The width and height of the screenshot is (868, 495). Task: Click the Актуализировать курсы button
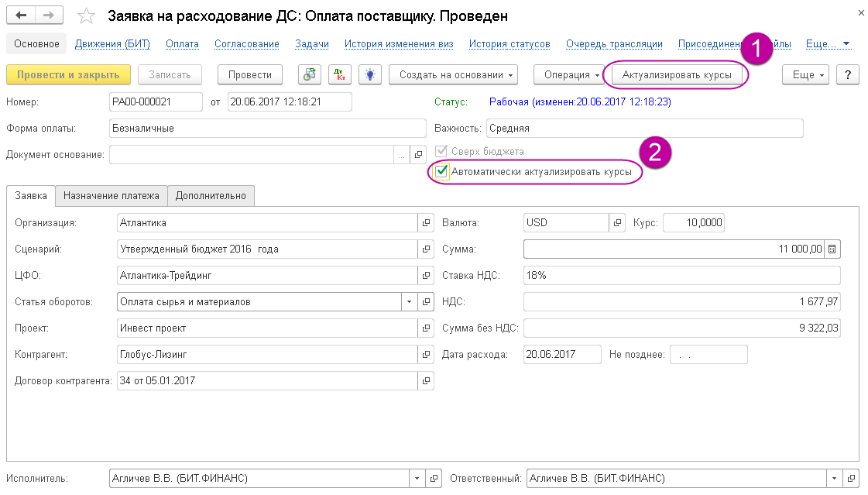[x=677, y=74]
